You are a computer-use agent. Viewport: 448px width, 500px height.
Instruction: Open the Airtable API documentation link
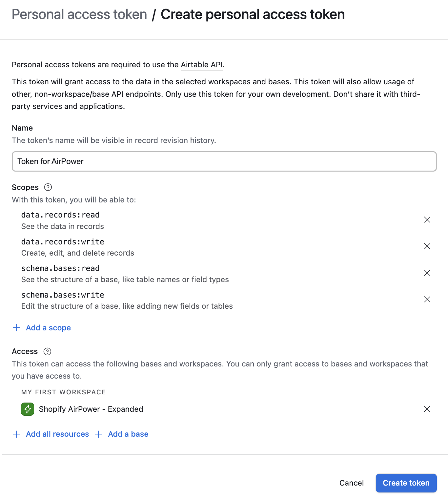click(201, 65)
